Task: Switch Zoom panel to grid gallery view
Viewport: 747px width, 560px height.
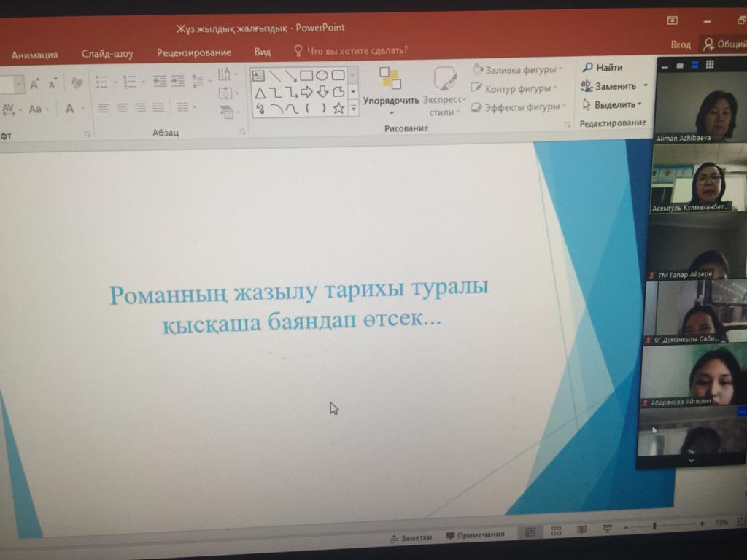Action: (x=710, y=65)
